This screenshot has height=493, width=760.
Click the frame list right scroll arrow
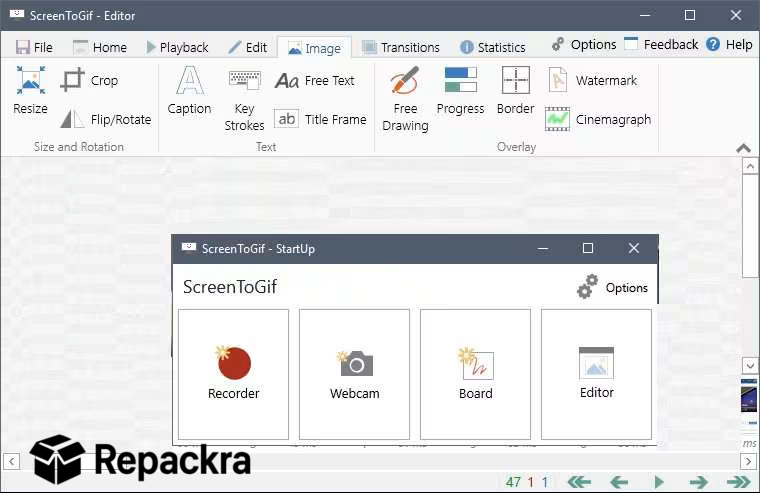748,461
